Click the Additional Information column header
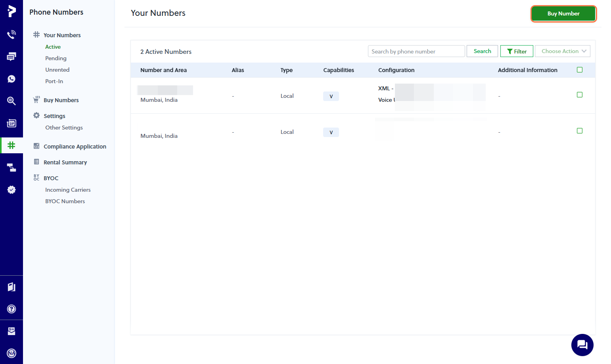The height and width of the screenshot is (364, 611). (x=527, y=70)
